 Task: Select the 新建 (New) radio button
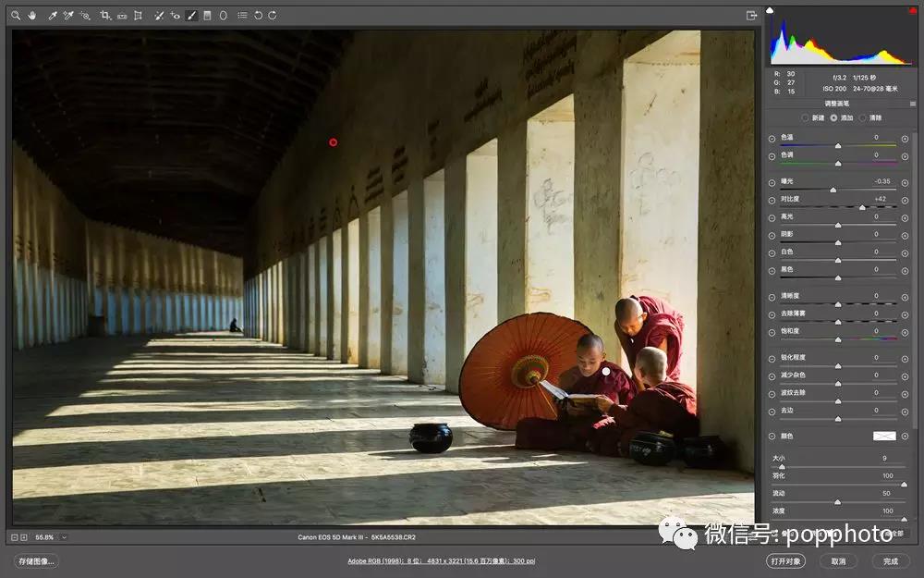[805, 117]
